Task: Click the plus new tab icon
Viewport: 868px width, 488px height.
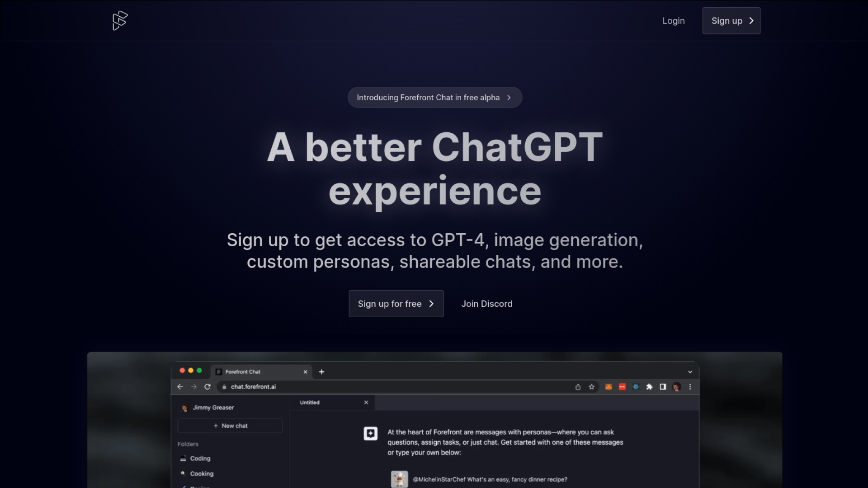Action: pos(321,372)
